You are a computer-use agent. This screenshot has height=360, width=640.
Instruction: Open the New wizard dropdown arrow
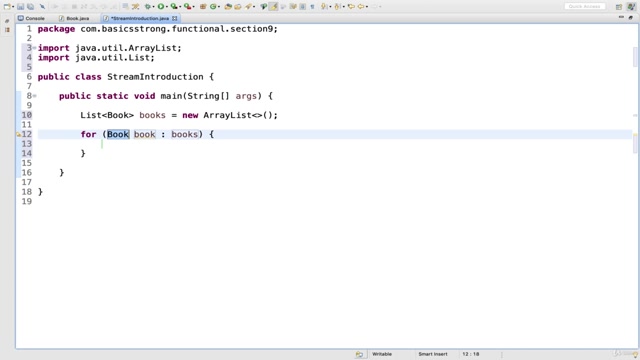[13, 7]
